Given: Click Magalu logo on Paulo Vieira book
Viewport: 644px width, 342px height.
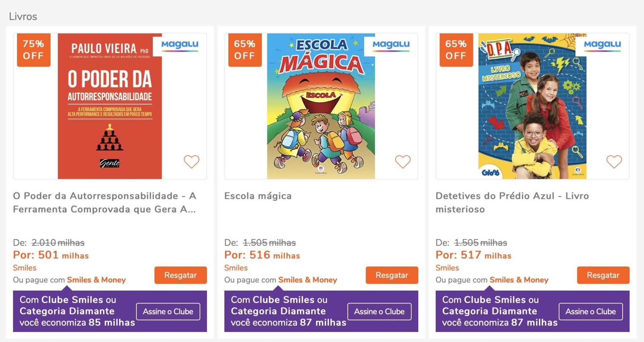Looking at the screenshot, I should pyautogui.click(x=180, y=45).
